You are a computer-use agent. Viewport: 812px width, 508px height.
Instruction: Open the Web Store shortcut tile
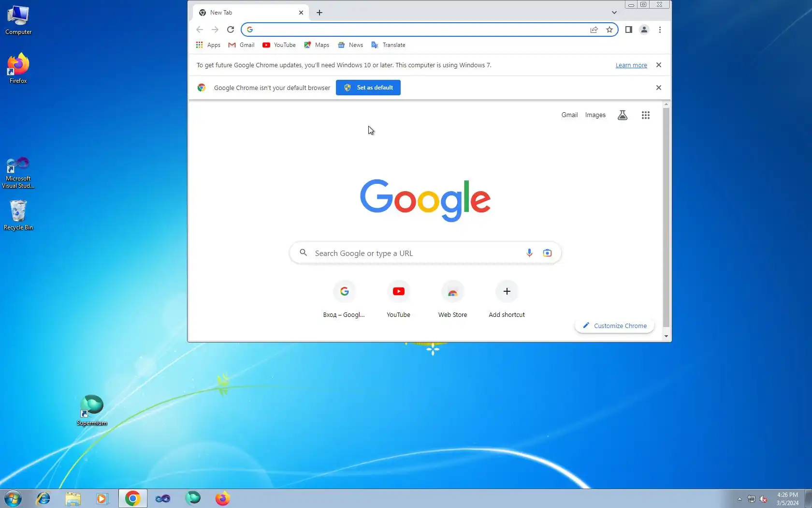click(x=452, y=299)
